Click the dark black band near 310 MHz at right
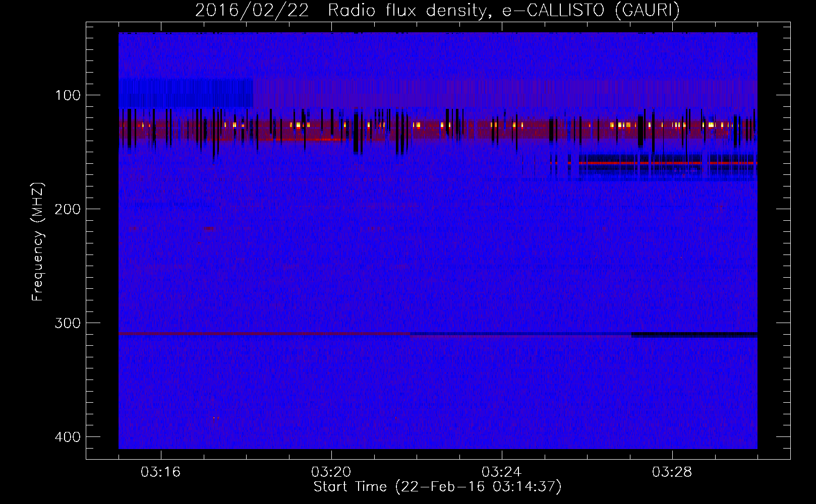The height and width of the screenshot is (504, 816). pos(694,335)
